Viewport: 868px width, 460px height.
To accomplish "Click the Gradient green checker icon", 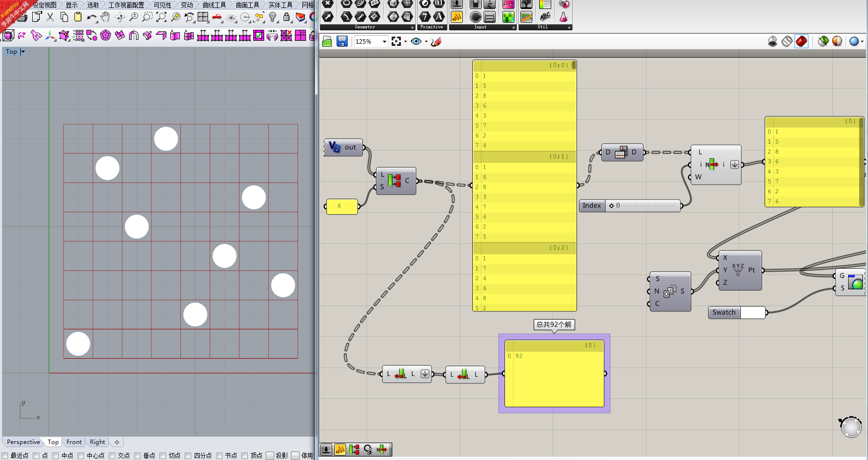I will click(508, 17).
